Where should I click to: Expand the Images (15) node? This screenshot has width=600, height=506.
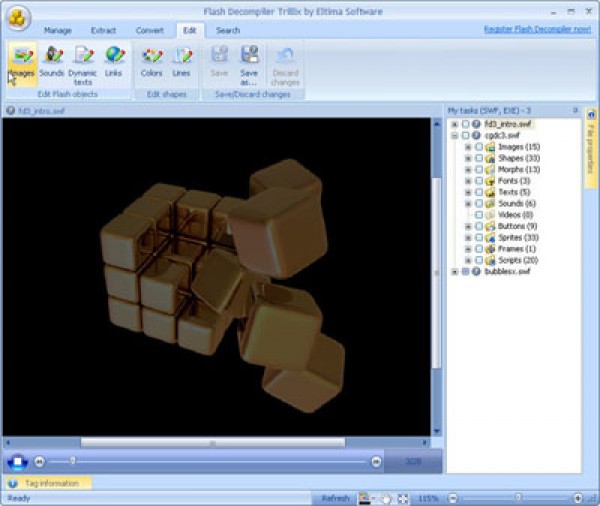[468, 147]
